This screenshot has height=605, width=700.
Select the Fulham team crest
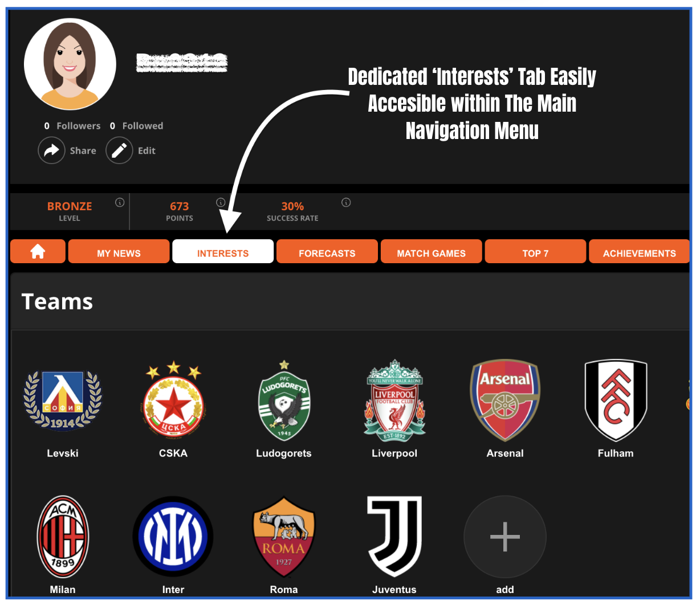(616, 400)
